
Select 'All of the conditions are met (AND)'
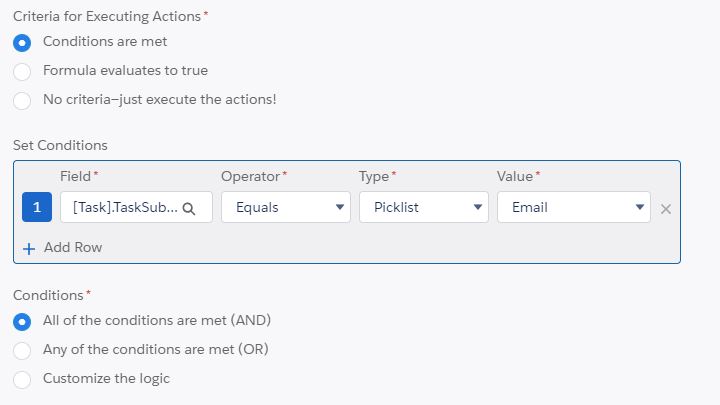coord(22,321)
